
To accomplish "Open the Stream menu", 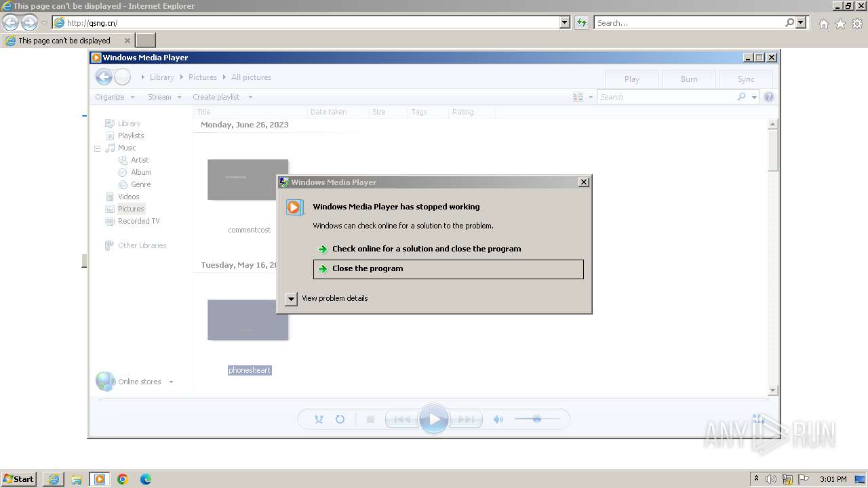I will pos(165,97).
